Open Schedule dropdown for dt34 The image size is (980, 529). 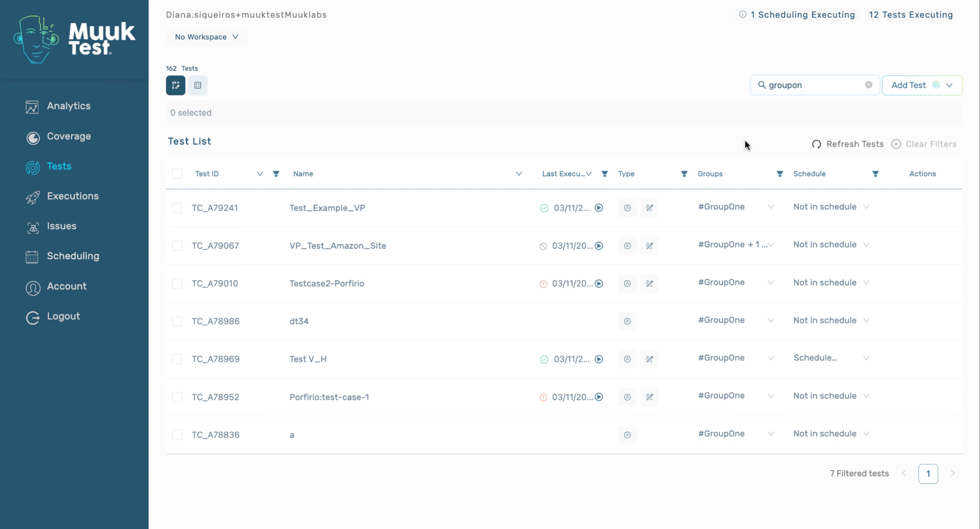click(x=866, y=321)
